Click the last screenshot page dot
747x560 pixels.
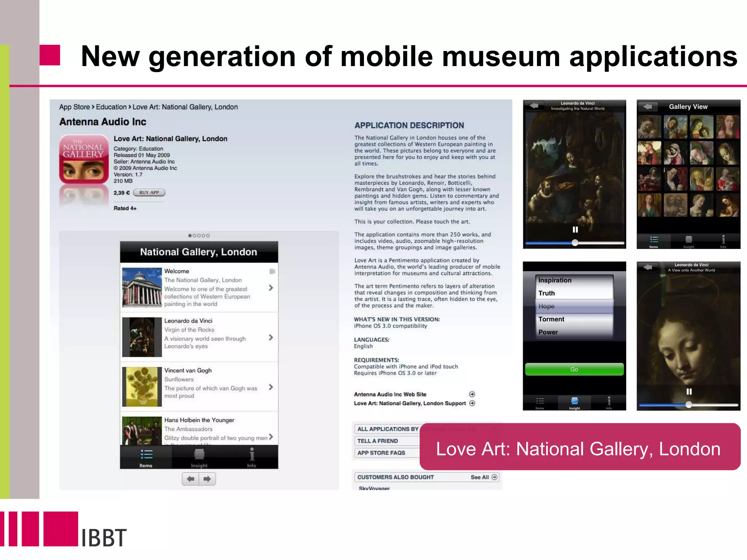tap(208, 236)
